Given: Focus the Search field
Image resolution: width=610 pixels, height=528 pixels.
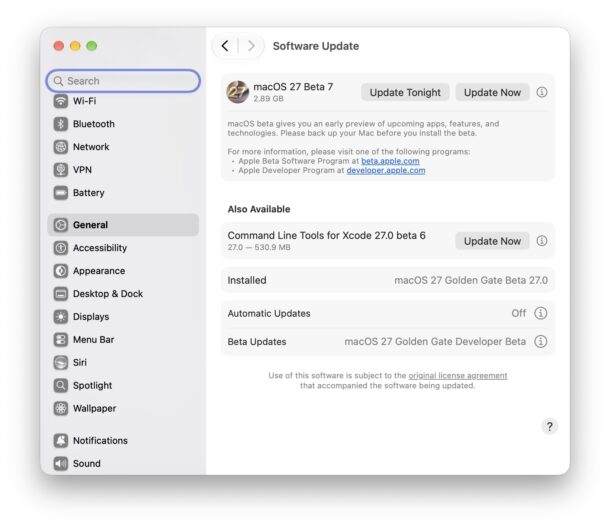Looking at the screenshot, I should [123, 81].
